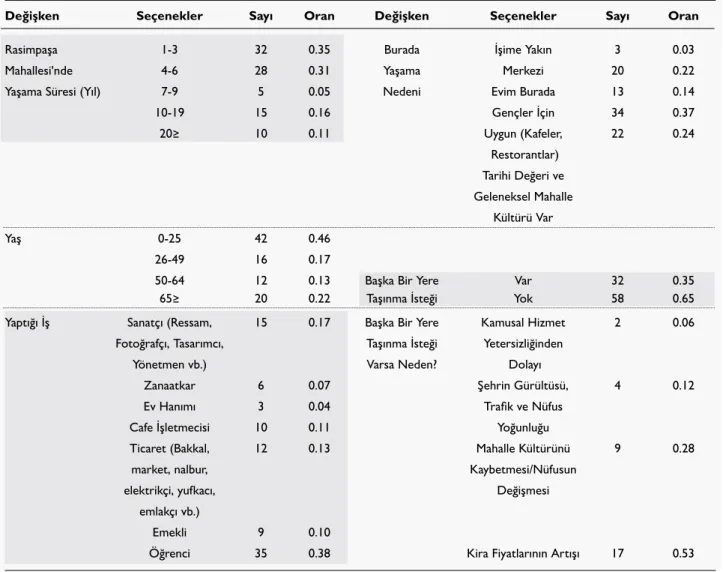Click the 'İşime Yakın' option text

pos(523,50)
